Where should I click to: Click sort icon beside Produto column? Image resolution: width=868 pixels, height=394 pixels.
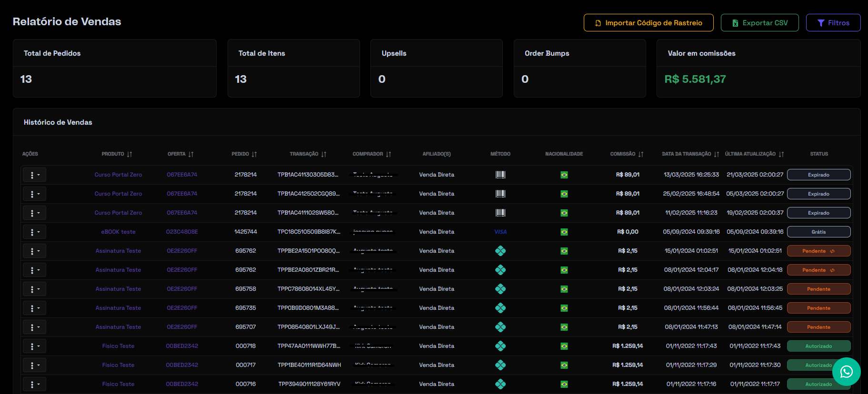pyautogui.click(x=130, y=154)
